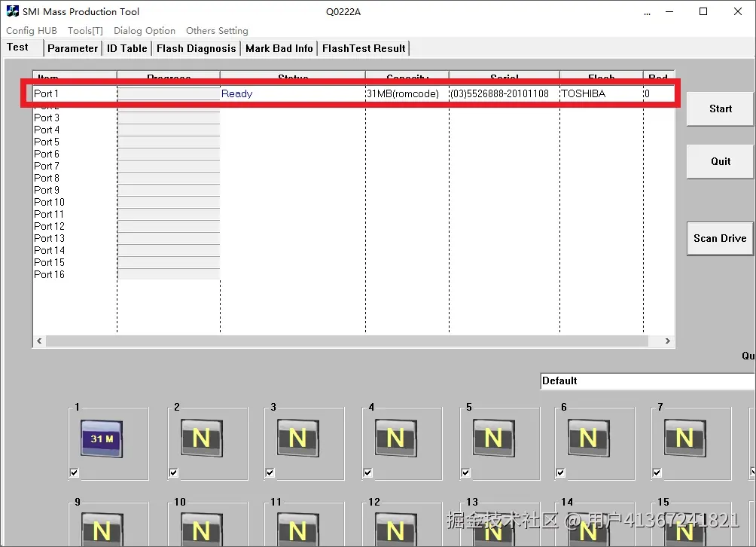The width and height of the screenshot is (756, 547).
Task: Click the port 1 drive icon showing 31 M
Action: (x=102, y=439)
